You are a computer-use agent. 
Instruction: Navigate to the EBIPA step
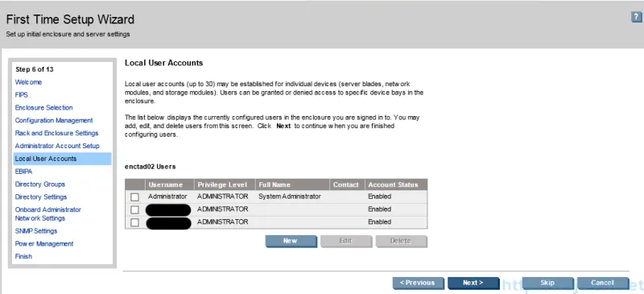(x=23, y=172)
